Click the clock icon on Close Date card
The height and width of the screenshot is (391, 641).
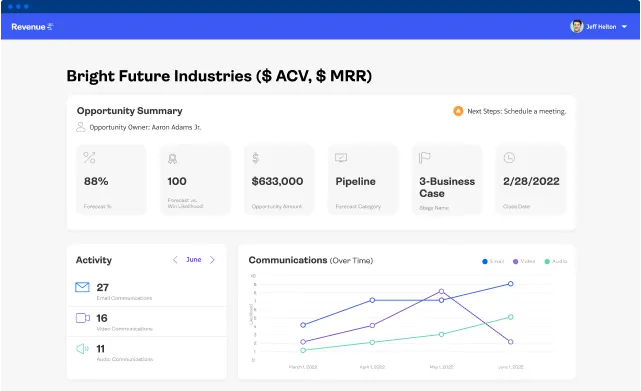pyautogui.click(x=509, y=157)
